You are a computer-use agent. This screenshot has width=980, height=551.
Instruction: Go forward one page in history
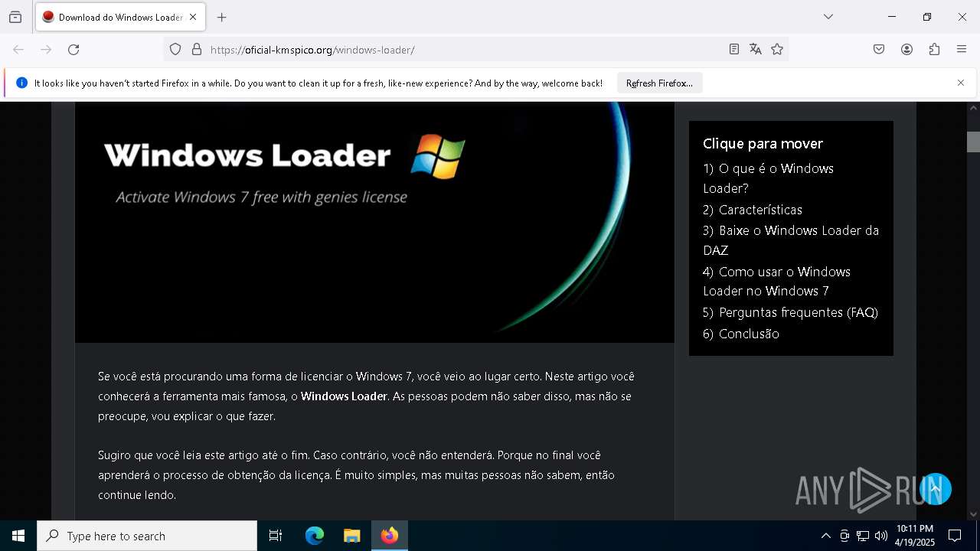pos(46,50)
